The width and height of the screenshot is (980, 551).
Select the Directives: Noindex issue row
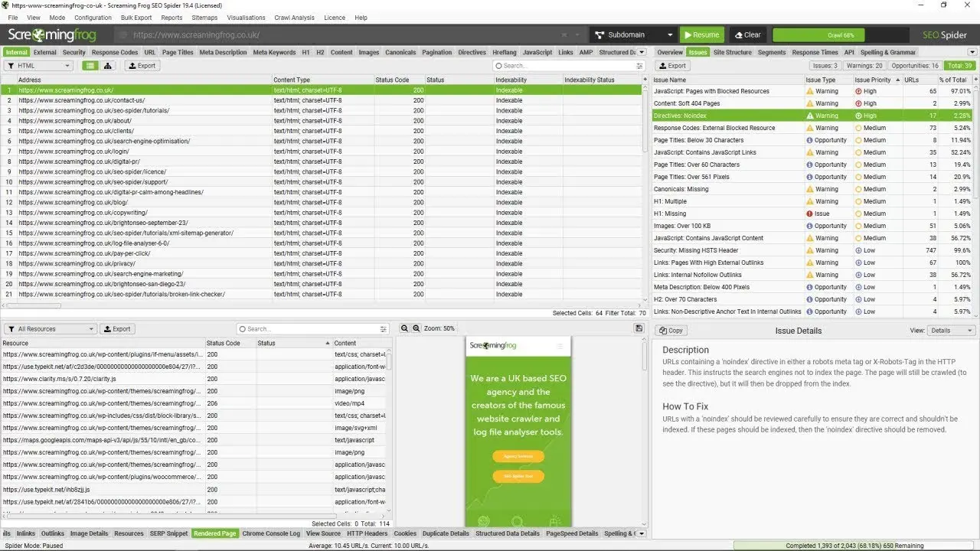[727, 115]
